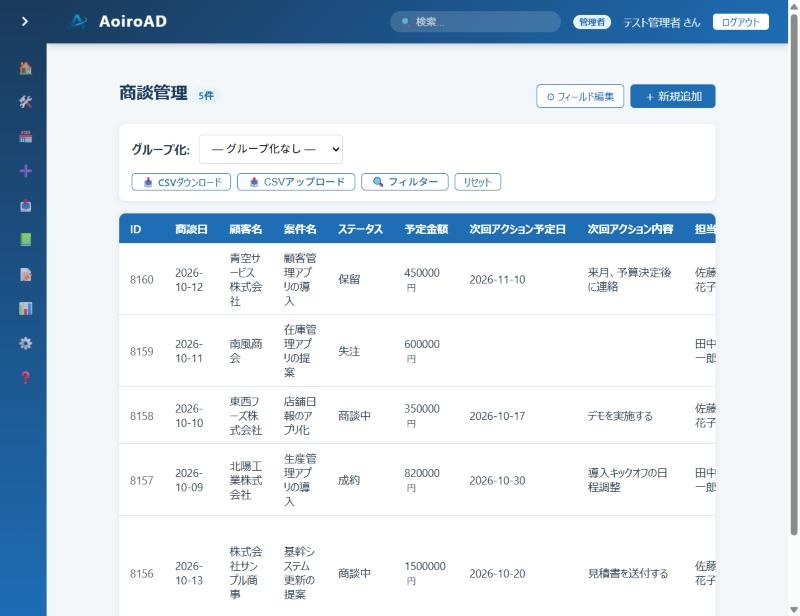Click the CSVダウンロード button

[x=181, y=182]
